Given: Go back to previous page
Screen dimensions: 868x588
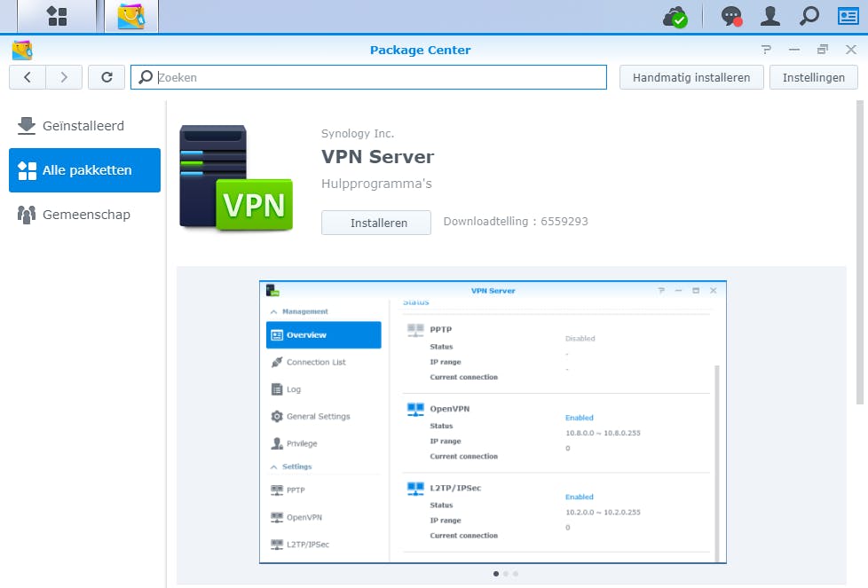Looking at the screenshot, I should click(28, 77).
